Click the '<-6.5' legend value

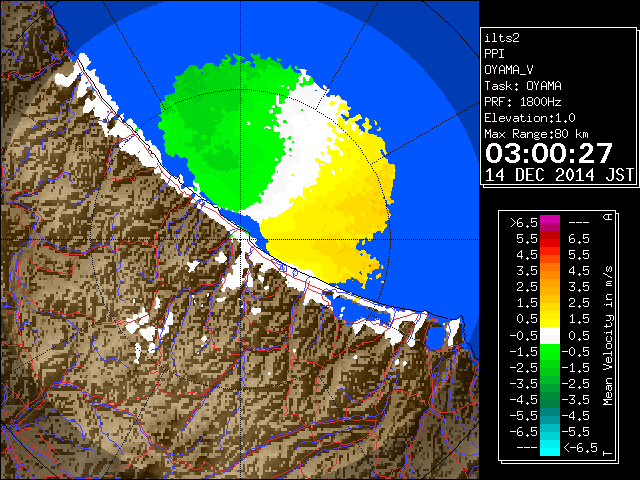581,448
